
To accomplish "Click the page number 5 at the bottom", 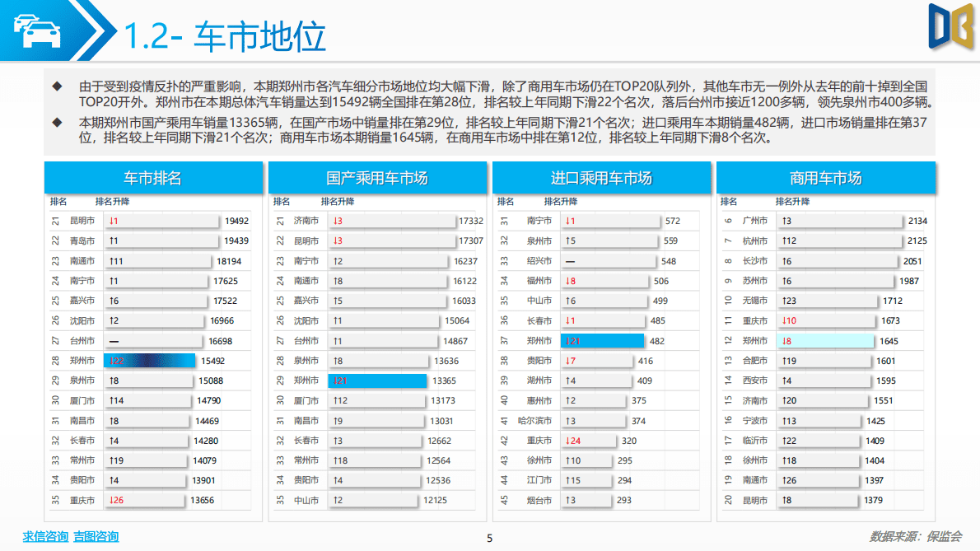I will point(490,538).
